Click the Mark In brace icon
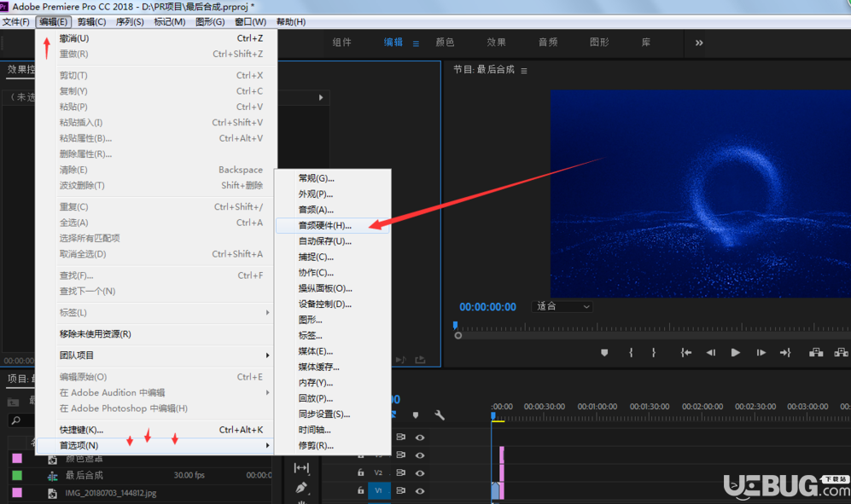Image resolution: width=851 pixels, height=504 pixels. click(x=631, y=353)
